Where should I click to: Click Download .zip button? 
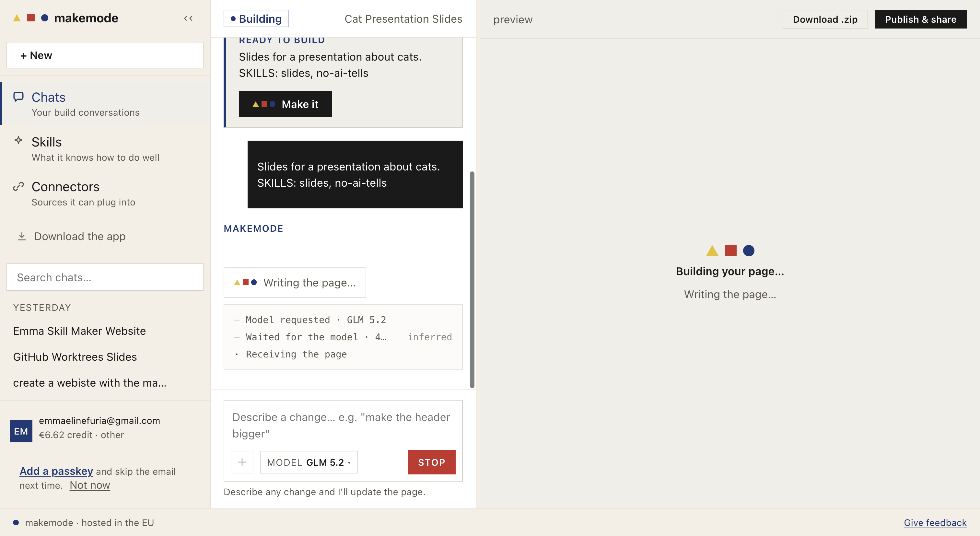[x=825, y=19]
